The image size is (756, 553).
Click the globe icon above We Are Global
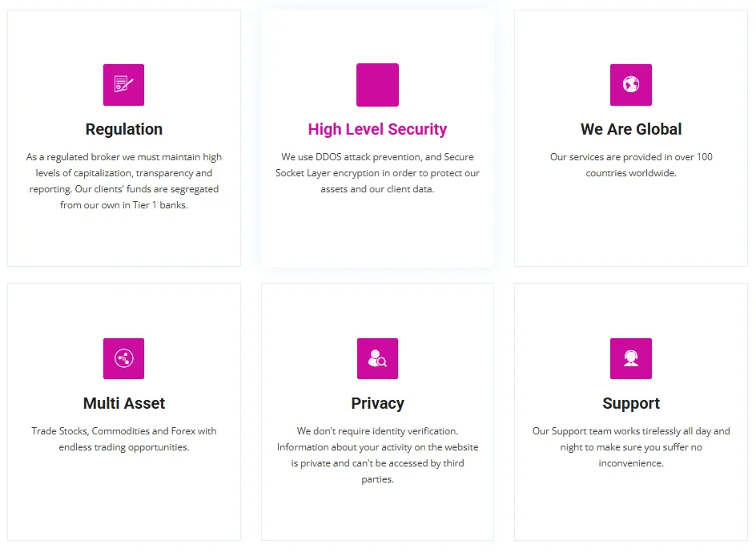tap(631, 84)
